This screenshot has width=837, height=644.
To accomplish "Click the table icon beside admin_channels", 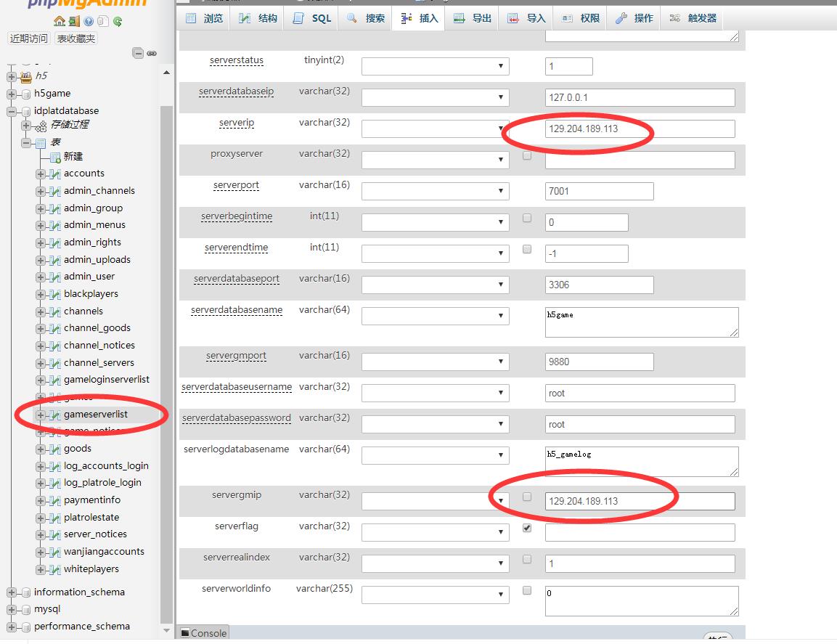I will [x=55, y=191].
